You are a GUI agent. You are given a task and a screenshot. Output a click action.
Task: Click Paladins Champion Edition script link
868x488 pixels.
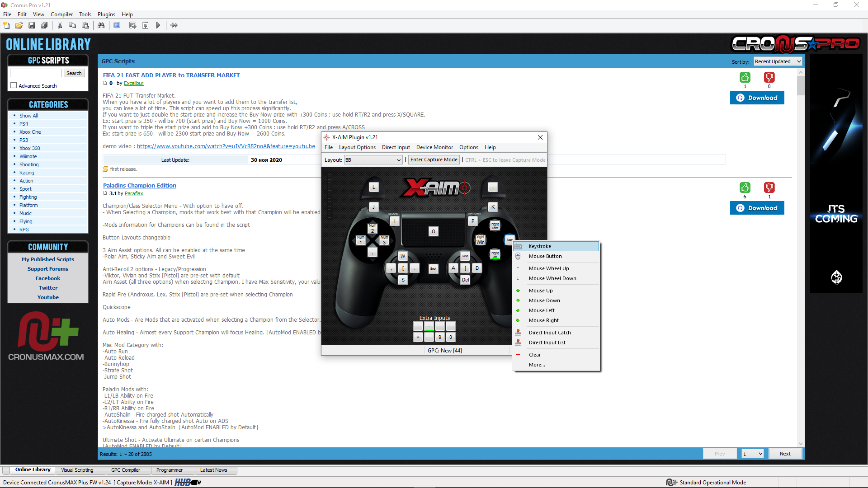[140, 185]
